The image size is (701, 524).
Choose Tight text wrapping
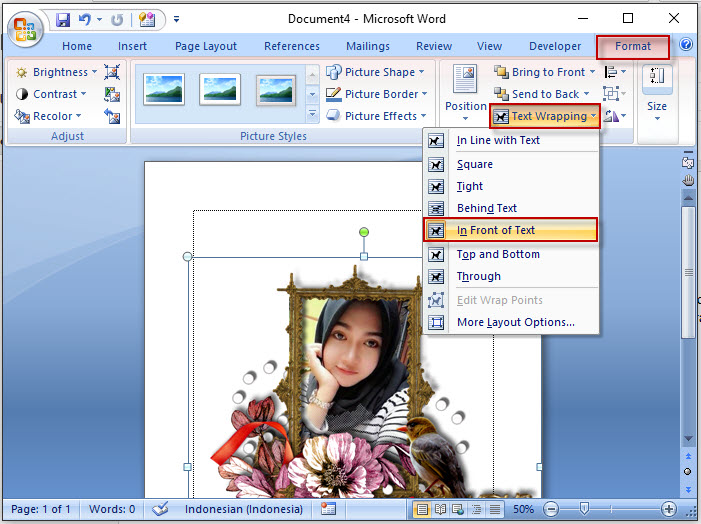point(511,186)
